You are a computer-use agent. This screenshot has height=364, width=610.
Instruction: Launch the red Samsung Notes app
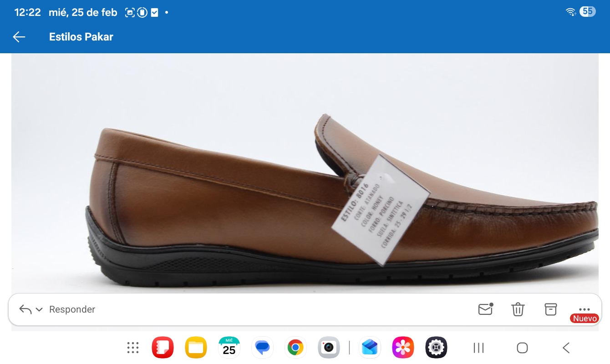pyautogui.click(x=163, y=348)
